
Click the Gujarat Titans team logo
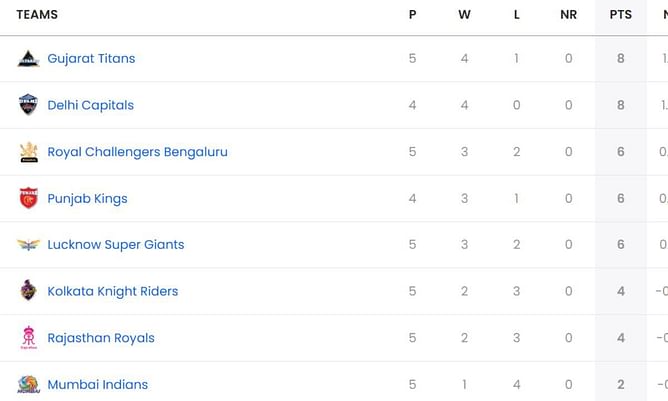click(29, 59)
